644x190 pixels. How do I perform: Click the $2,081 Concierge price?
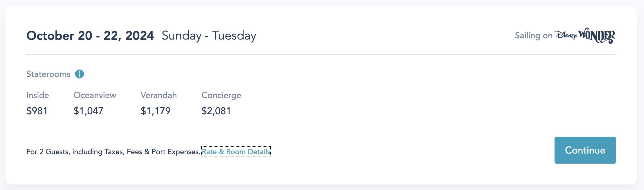(x=216, y=111)
